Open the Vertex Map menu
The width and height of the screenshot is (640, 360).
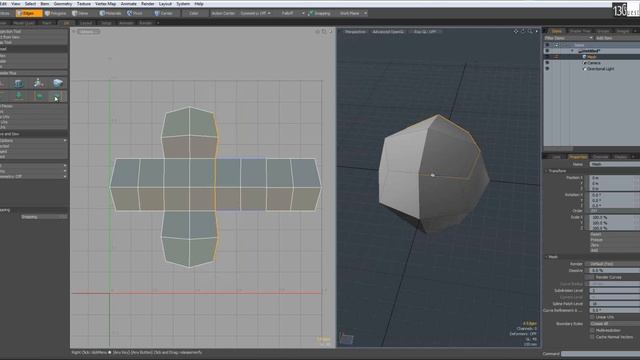pyautogui.click(x=105, y=4)
